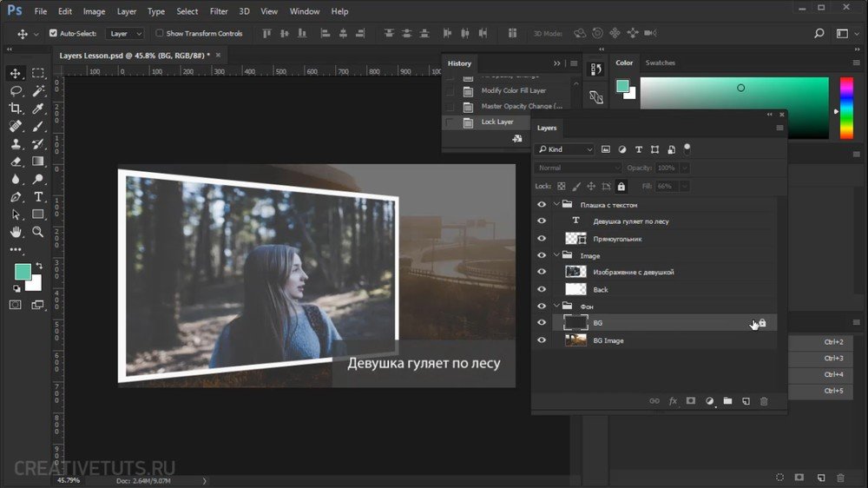Collapse the Image layer group
The height and width of the screenshot is (488, 868).
(x=556, y=255)
